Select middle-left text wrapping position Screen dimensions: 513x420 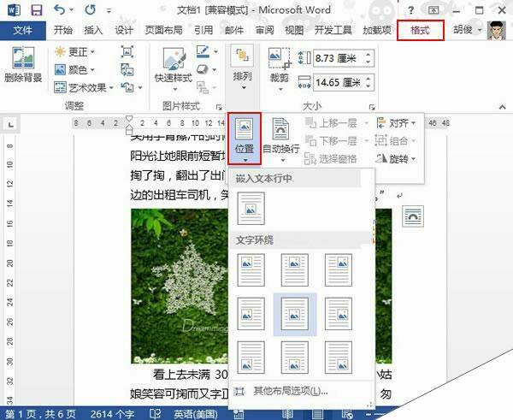click(x=251, y=314)
